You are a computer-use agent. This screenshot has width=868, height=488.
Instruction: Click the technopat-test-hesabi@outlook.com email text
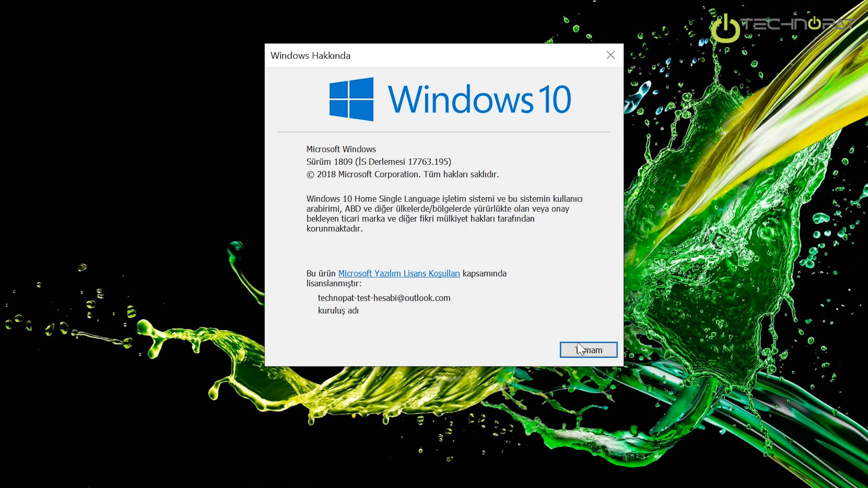[384, 298]
